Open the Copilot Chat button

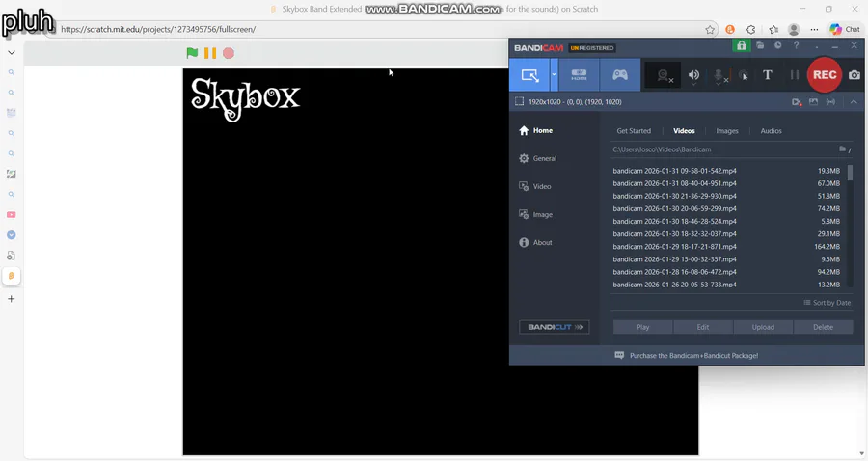pyautogui.click(x=845, y=29)
